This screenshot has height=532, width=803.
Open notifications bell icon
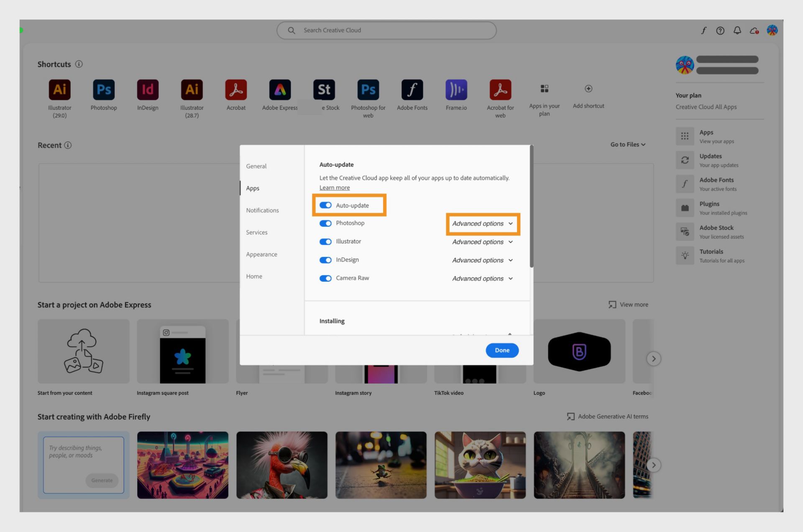coord(737,30)
